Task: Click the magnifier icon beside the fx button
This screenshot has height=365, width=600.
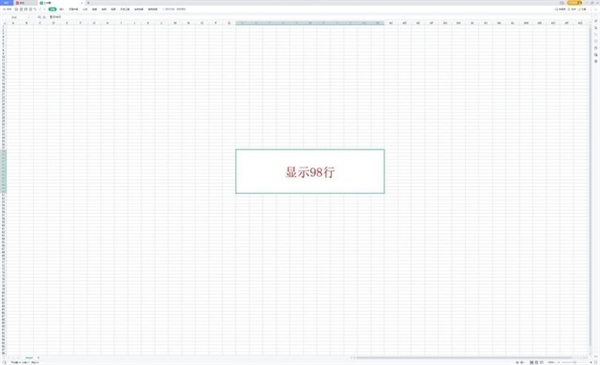Action: tap(39, 17)
